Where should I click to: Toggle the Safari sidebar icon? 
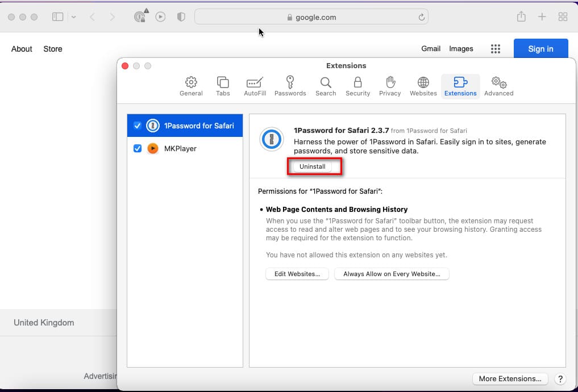tap(57, 17)
